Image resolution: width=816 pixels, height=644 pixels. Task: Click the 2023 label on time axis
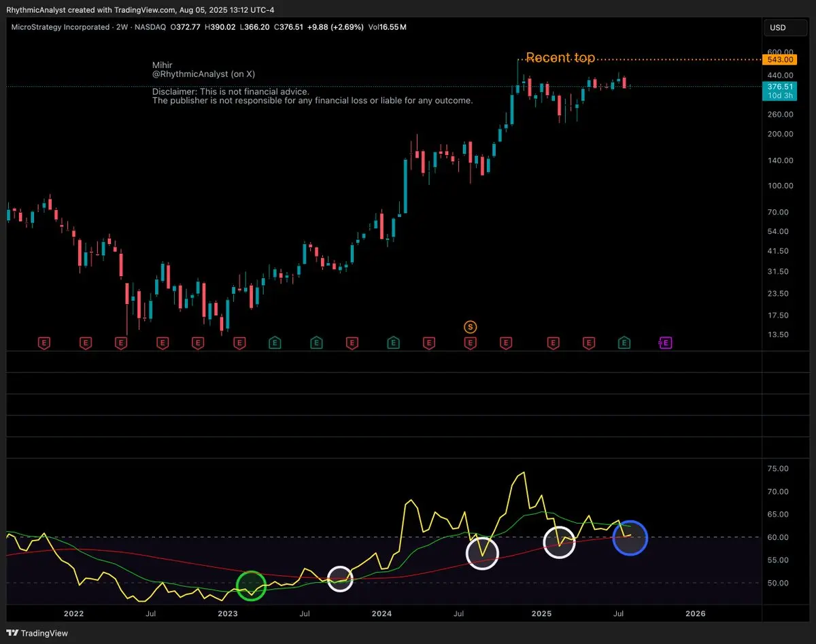[x=228, y=613]
